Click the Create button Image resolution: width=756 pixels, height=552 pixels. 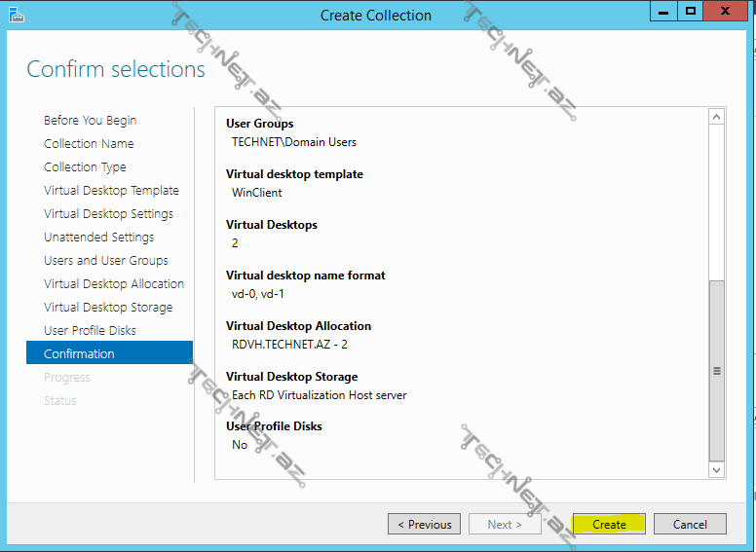click(x=609, y=524)
